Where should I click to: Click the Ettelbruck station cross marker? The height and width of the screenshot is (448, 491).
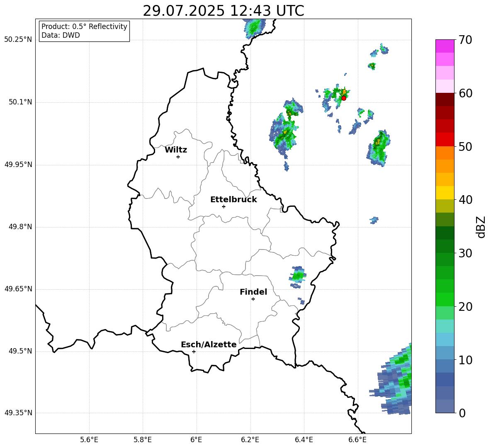224,206
